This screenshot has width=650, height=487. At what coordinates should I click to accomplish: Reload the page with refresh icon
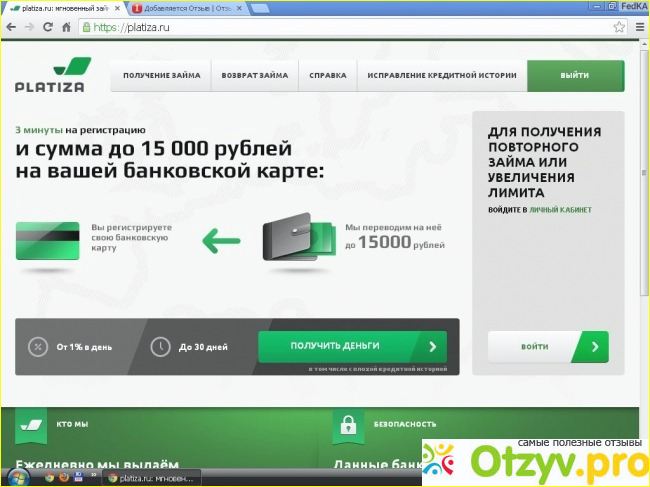coord(54,27)
